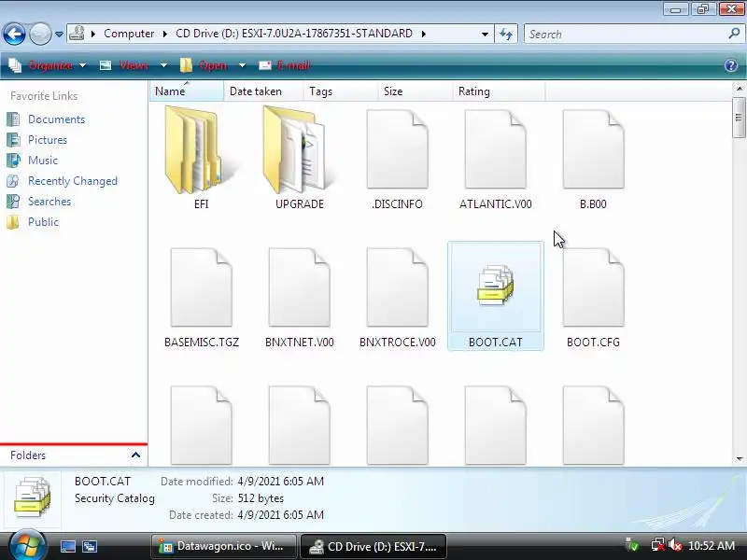Viewport: 747px width, 560px height.
Task: Click Show Desktop quick launch icon
Action: click(67, 546)
